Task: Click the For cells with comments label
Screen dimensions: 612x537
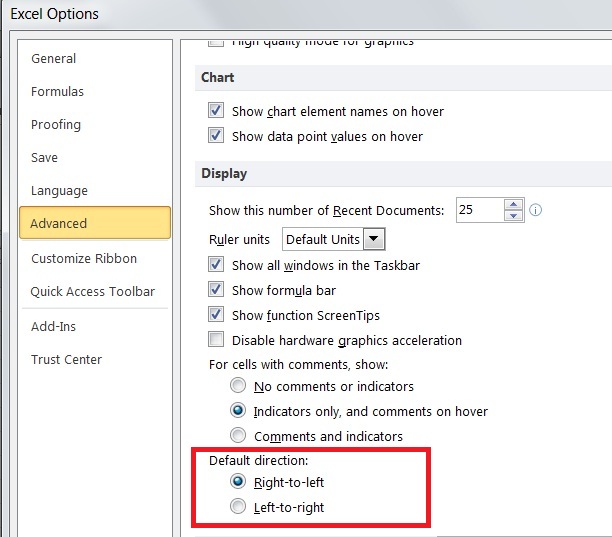Action: click(299, 365)
